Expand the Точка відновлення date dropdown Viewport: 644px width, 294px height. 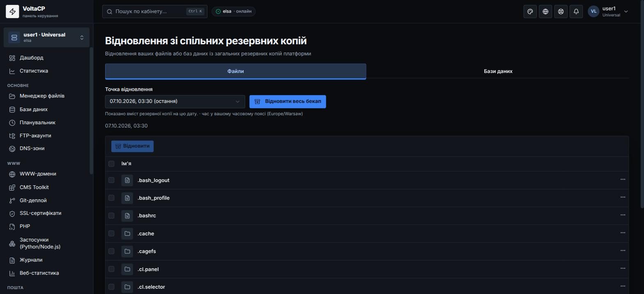point(175,101)
